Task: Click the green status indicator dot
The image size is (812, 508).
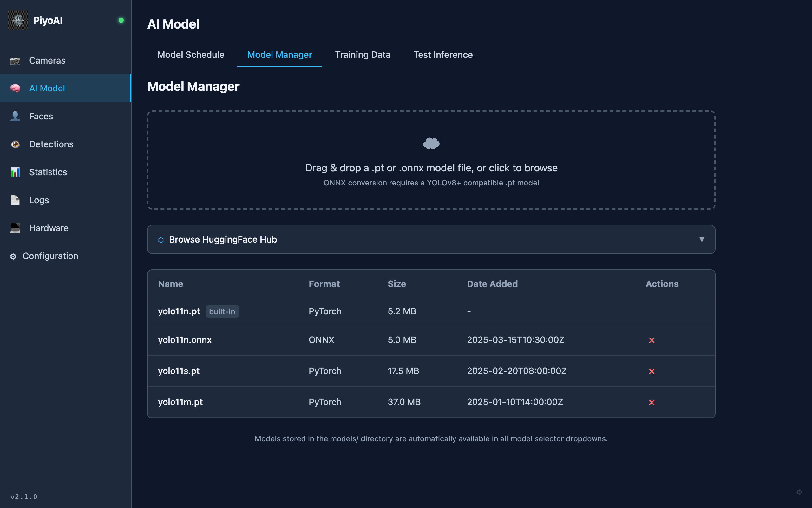Action: 121,21
